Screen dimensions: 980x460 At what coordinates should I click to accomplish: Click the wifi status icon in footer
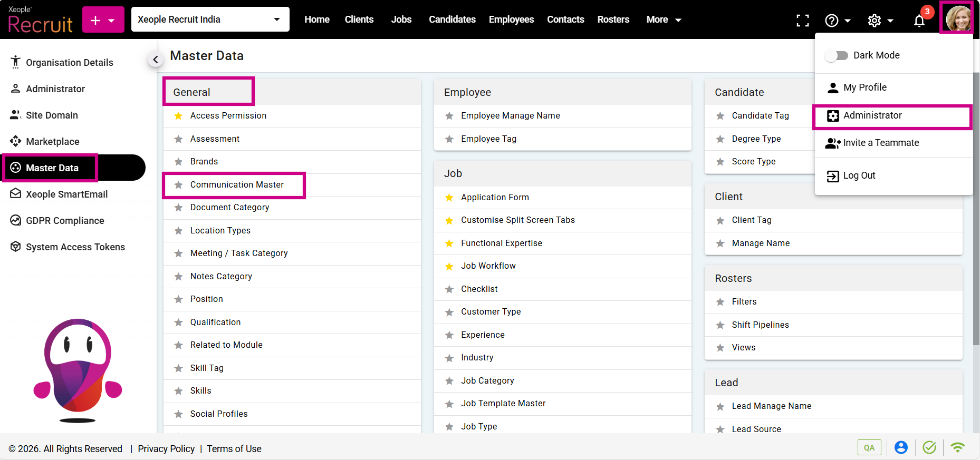(957, 447)
